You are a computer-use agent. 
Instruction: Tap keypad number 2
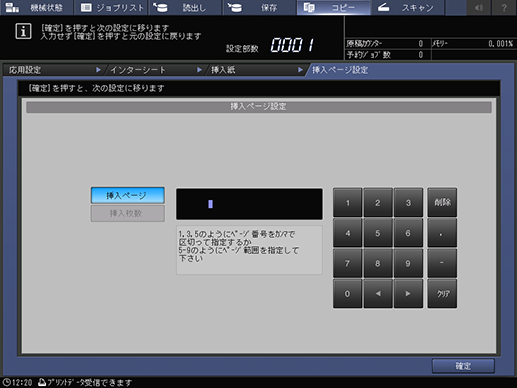tap(378, 203)
